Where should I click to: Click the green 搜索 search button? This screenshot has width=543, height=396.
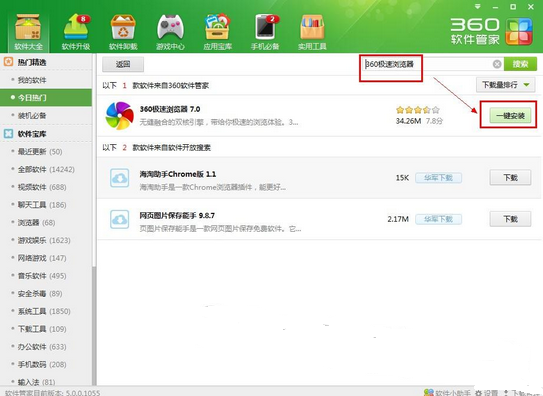point(520,64)
